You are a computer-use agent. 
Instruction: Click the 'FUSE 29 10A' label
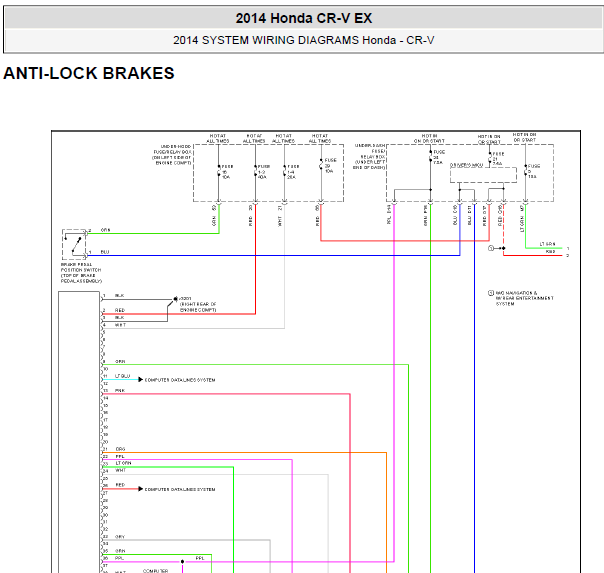point(330,166)
